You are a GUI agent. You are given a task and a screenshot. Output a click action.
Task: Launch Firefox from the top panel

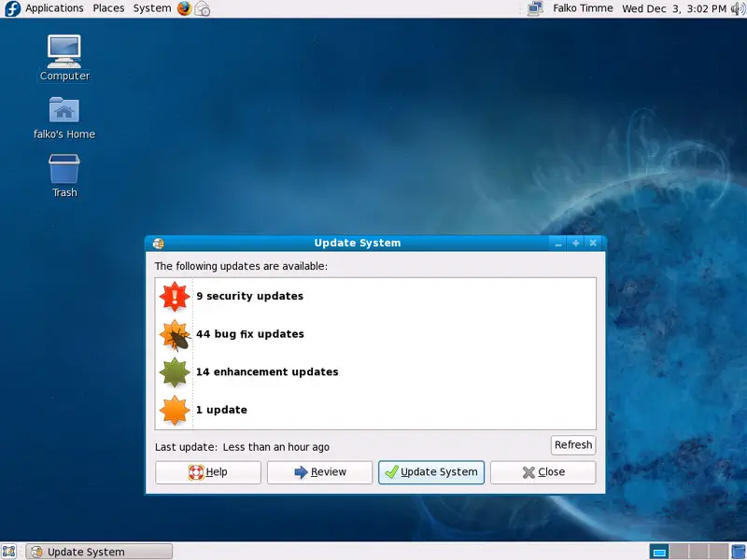(184, 8)
